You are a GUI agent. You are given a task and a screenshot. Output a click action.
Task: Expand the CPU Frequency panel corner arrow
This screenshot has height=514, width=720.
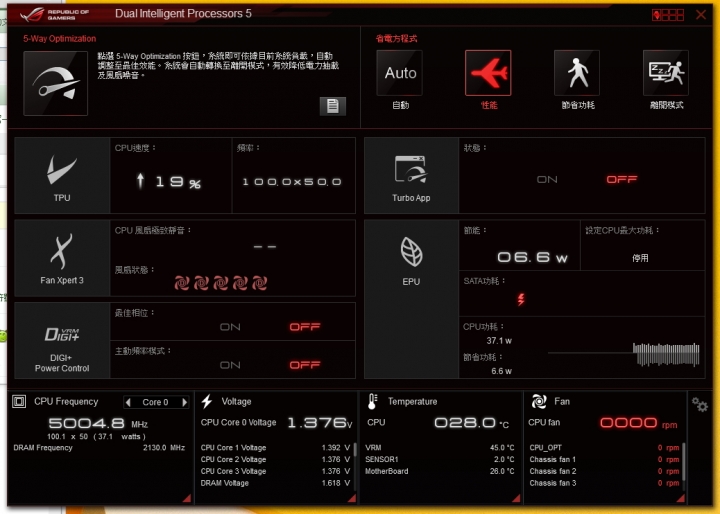186,498
